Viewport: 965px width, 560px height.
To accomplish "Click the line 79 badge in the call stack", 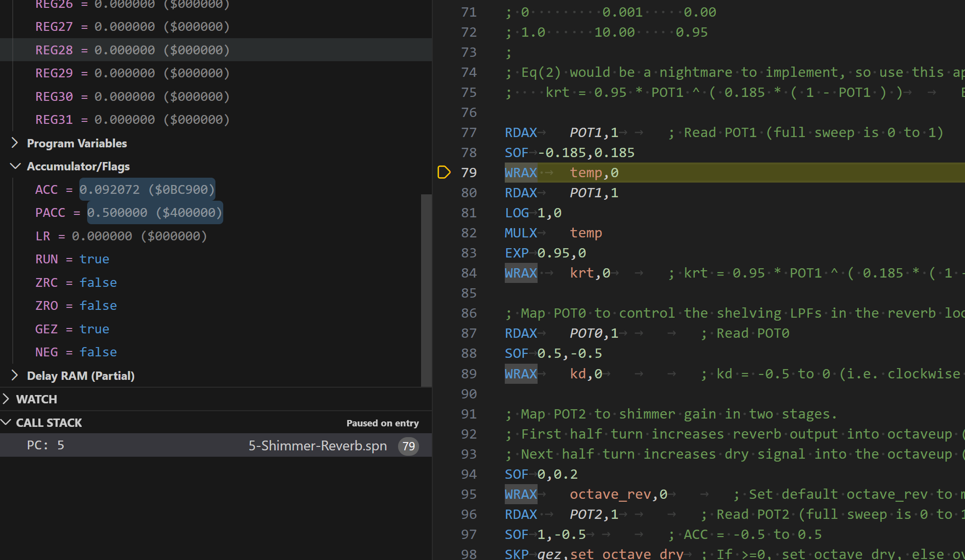I will click(408, 445).
